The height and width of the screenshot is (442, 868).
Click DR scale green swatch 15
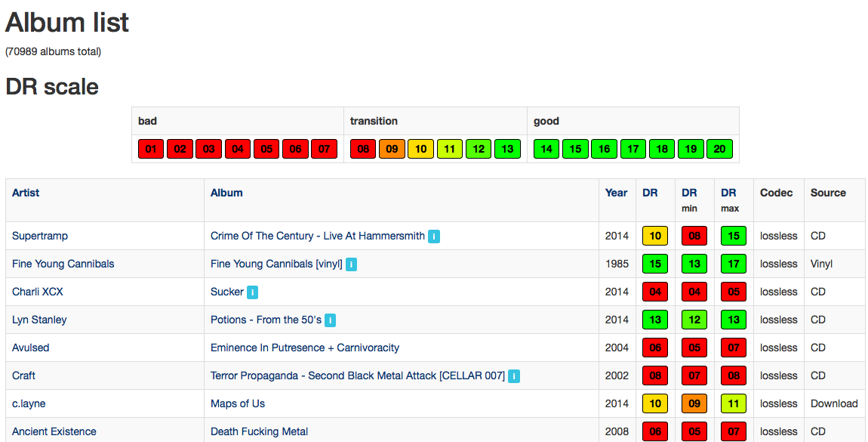tap(575, 149)
